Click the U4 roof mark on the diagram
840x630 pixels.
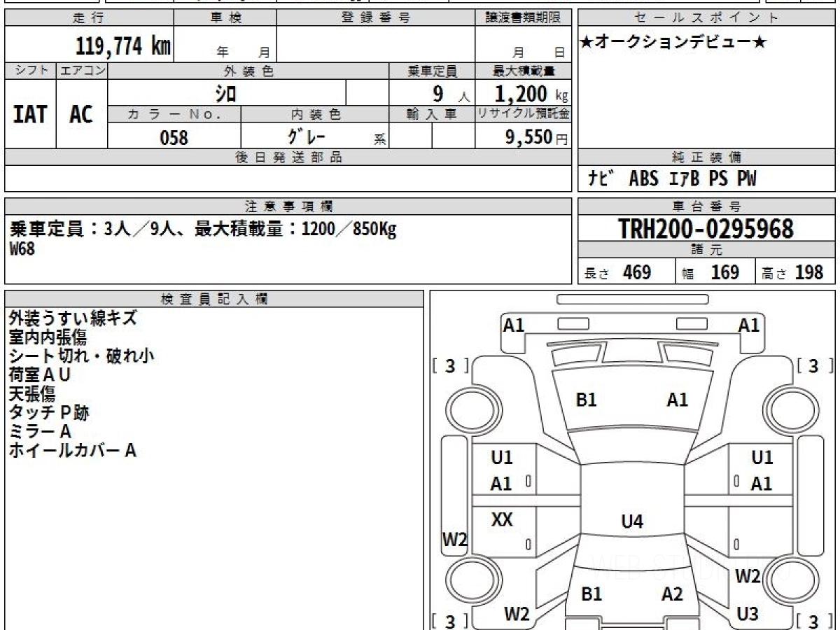[632, 521]
